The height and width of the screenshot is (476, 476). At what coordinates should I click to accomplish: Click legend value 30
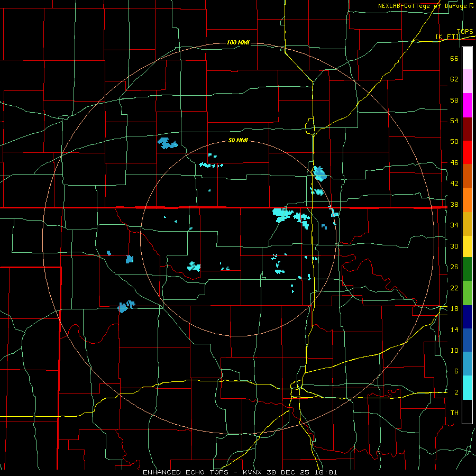tap(454, 246)
